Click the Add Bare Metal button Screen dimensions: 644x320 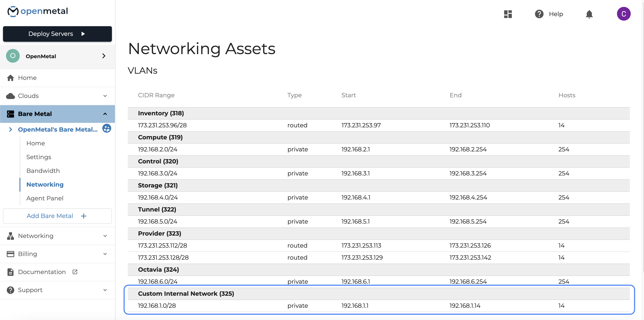pos(57,216)
